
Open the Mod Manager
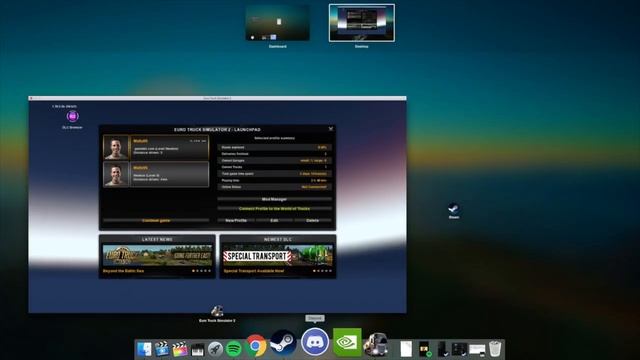[x=274, y=199]
